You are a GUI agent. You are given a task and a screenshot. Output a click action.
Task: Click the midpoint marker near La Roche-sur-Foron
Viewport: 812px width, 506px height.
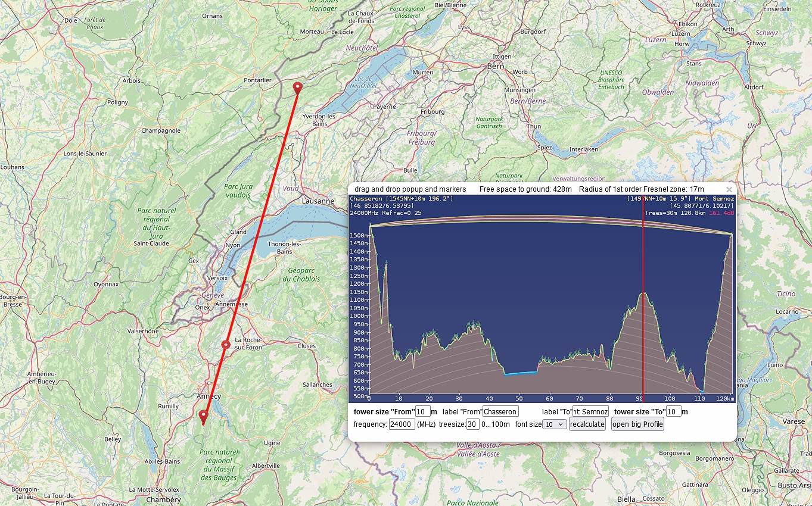pos(226,345)
